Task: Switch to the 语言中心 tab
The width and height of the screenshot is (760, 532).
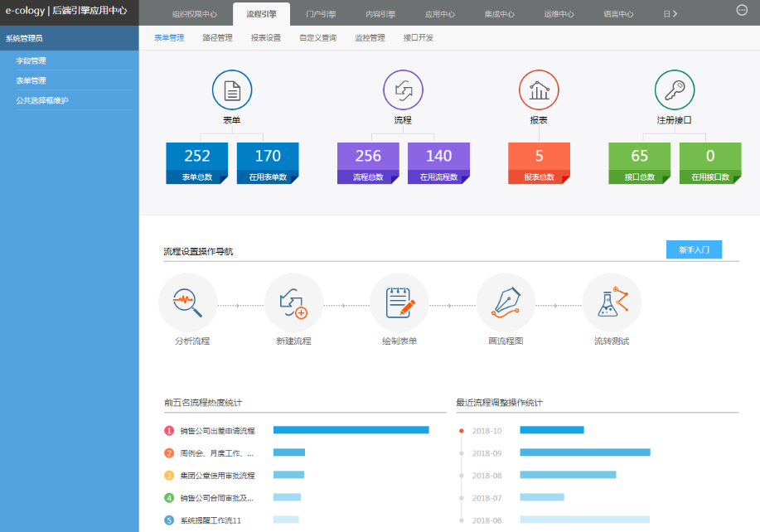Action: click(618, 14)
